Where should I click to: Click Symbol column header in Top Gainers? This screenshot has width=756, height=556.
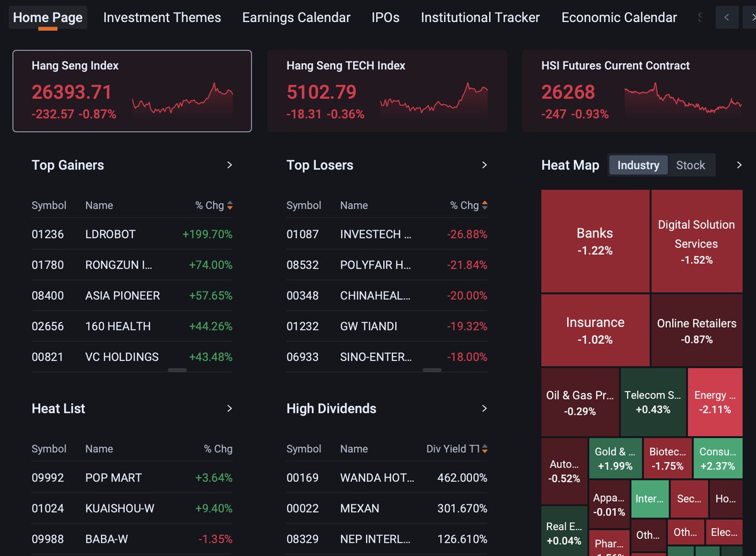(49, 206)
